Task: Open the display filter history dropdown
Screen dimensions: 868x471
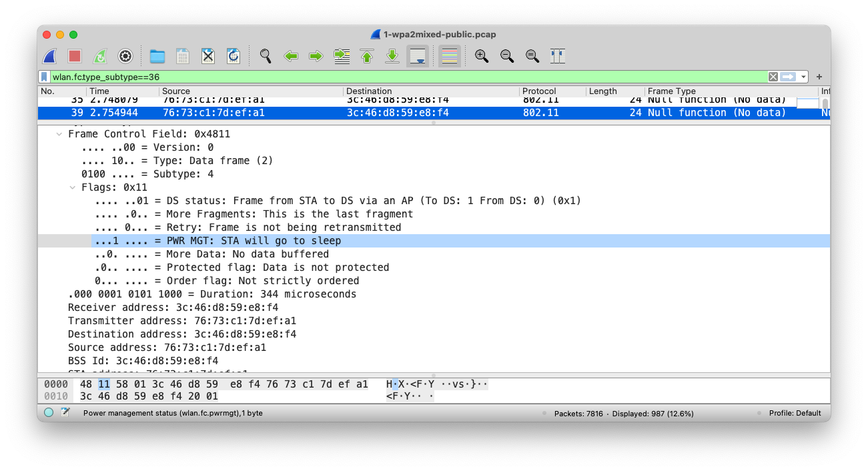Action: coord(804,77)
